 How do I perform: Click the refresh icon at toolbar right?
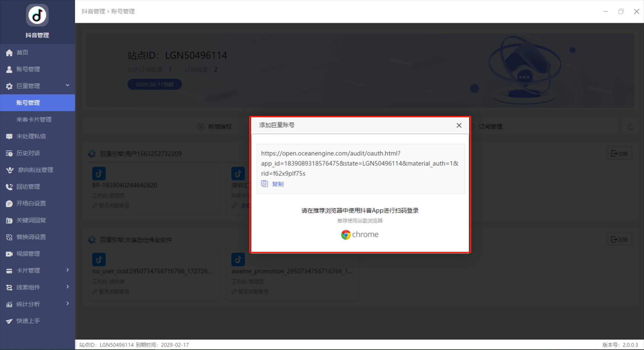click(630, 127)
